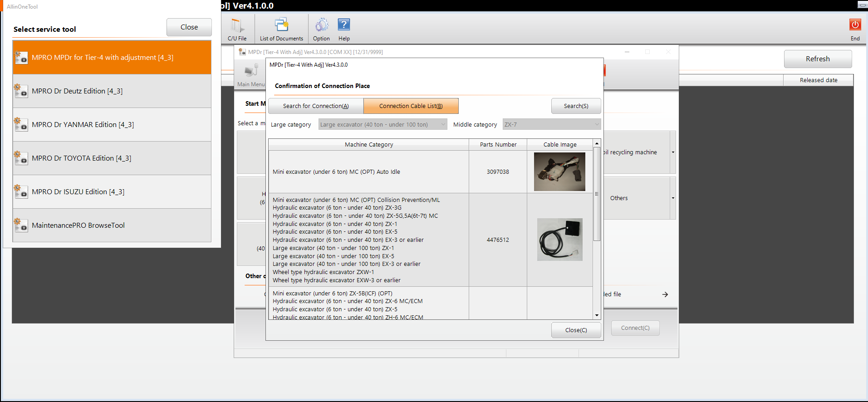Viewport: 868px width, 402px height.
Task: Click scroll up arrow in cable list
Action: coord(597,143)
